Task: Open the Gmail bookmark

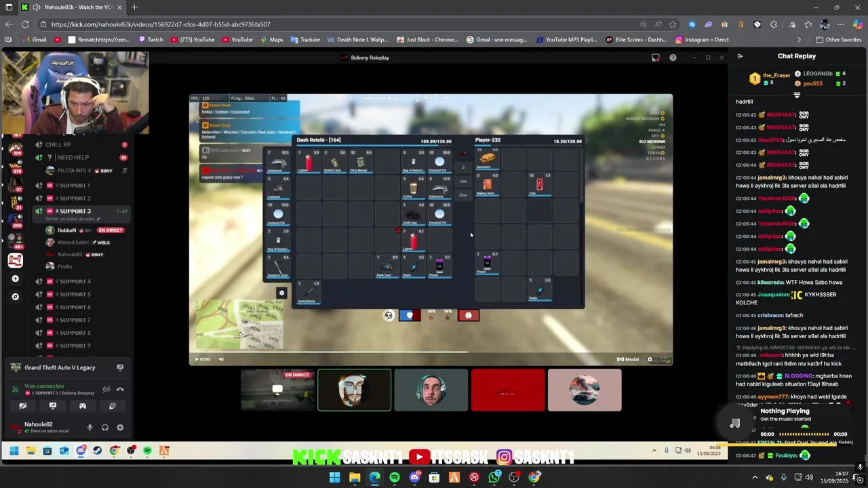Action: pyautogui.click(x=34, y=40)
